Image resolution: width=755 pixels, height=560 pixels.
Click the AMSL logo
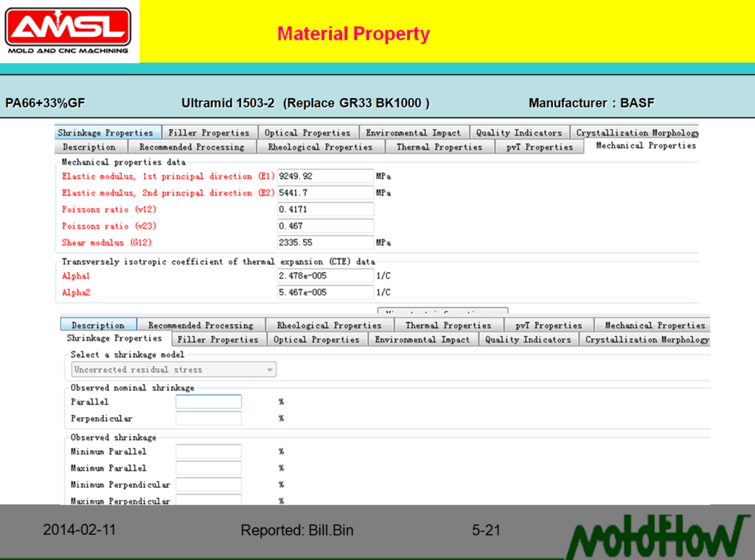tap(68, 30)
